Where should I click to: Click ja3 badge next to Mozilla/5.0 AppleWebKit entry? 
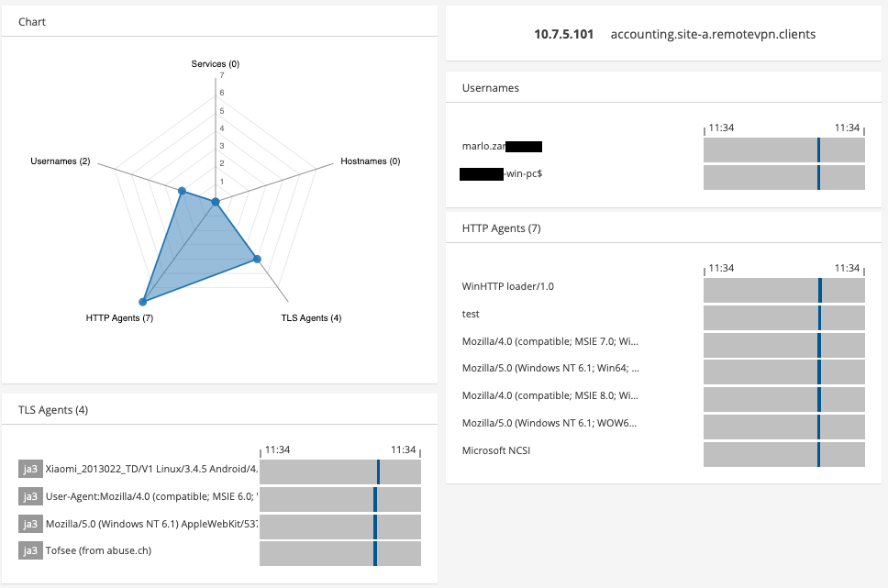(x=30, y=524)
